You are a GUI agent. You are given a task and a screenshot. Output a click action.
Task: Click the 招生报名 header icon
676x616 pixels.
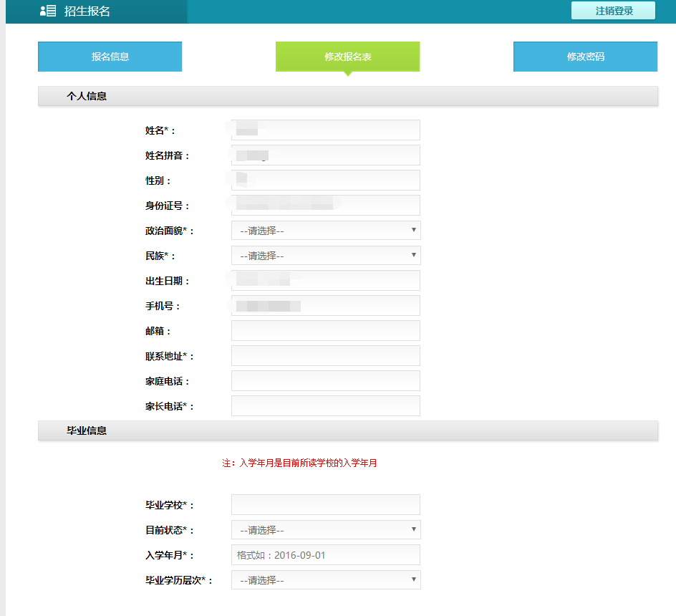pyautogui.click(x=48, y=11)
